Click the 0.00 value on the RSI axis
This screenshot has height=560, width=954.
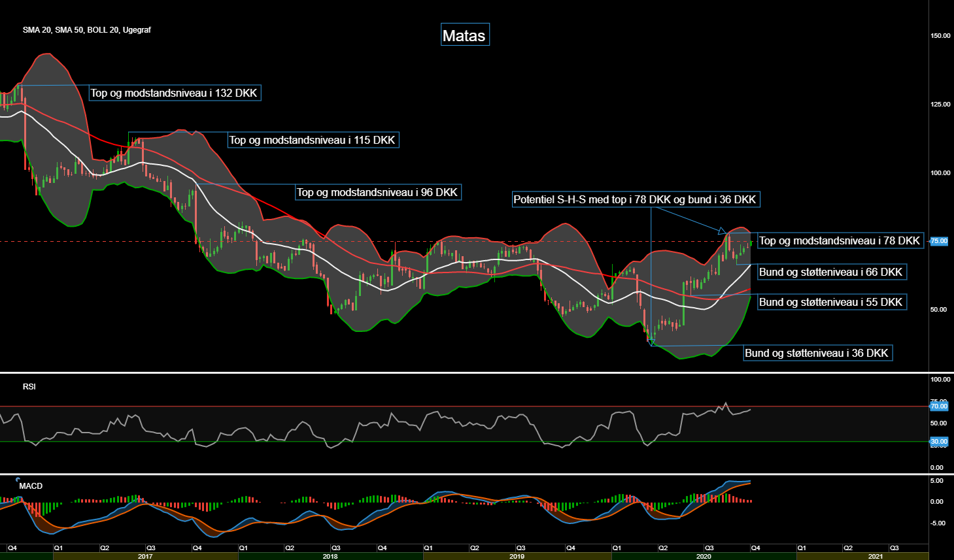click(936, 467)
